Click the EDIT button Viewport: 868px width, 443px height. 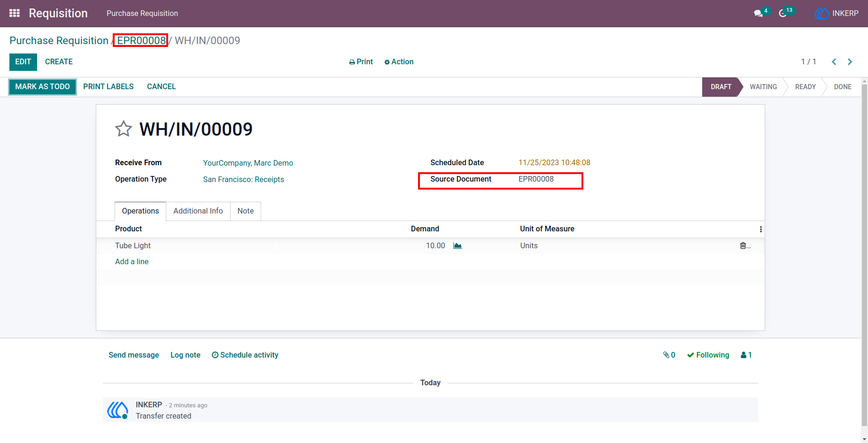click(23, 61)
